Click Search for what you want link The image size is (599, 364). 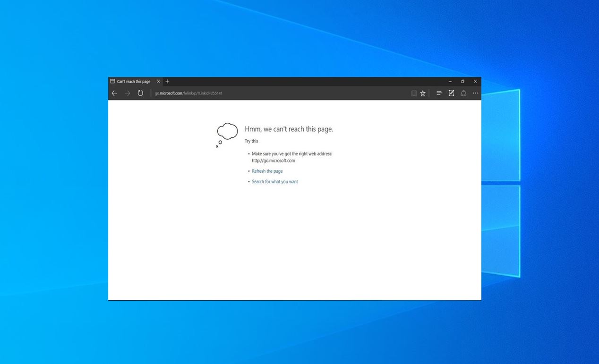click(275, 182)
